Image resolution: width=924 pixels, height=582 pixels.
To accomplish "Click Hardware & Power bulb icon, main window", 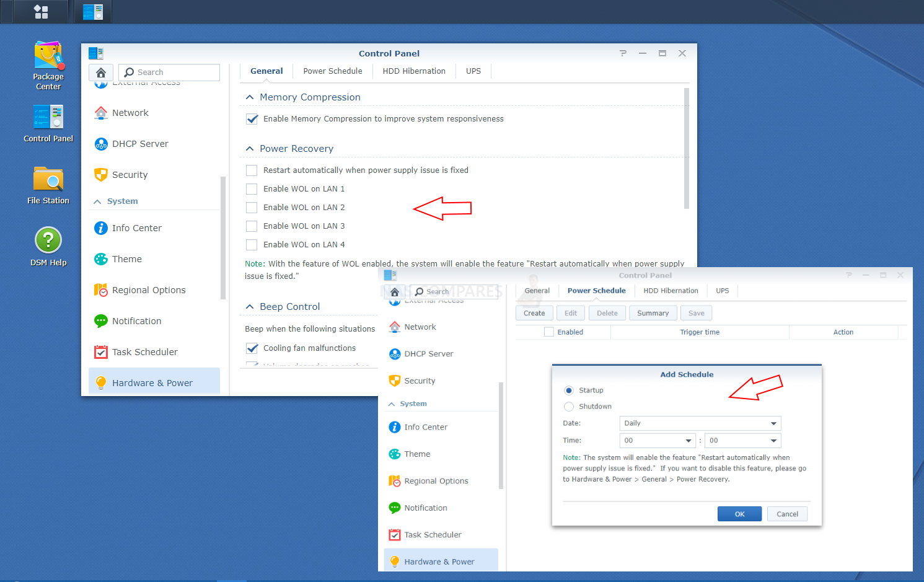I will (101, 383).
